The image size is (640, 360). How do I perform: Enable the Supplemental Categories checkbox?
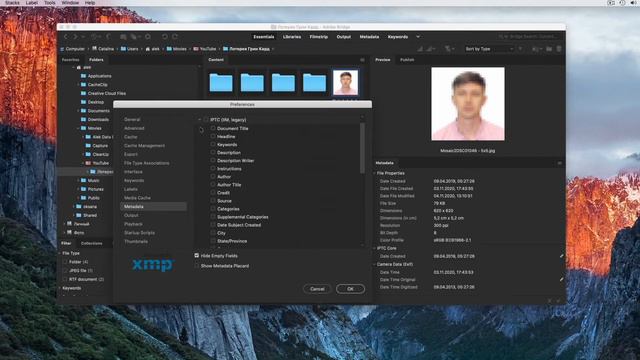point(213,217)
